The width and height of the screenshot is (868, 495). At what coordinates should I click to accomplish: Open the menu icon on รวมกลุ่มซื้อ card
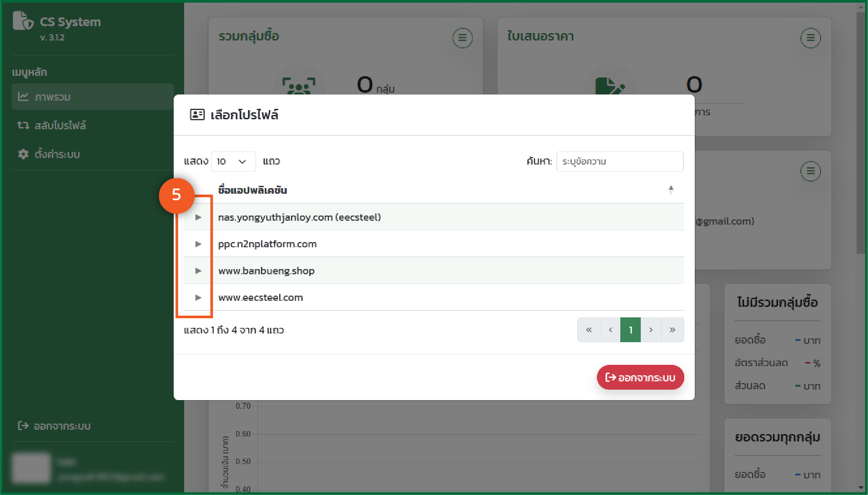(462, 38)
